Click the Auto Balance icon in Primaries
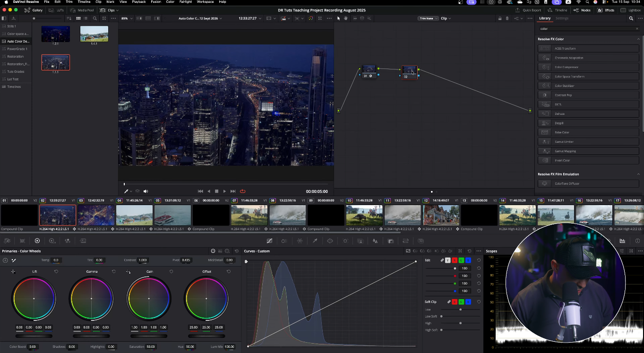 click(5, 260)
